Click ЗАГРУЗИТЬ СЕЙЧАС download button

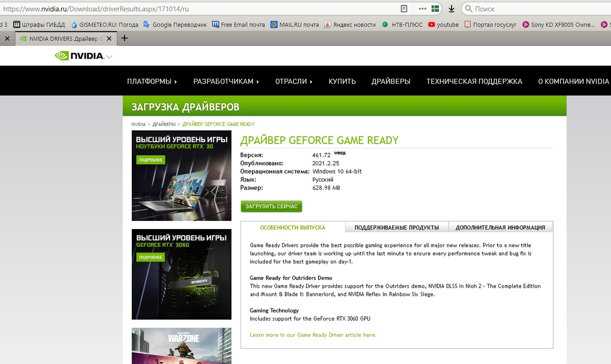point(271,206)
